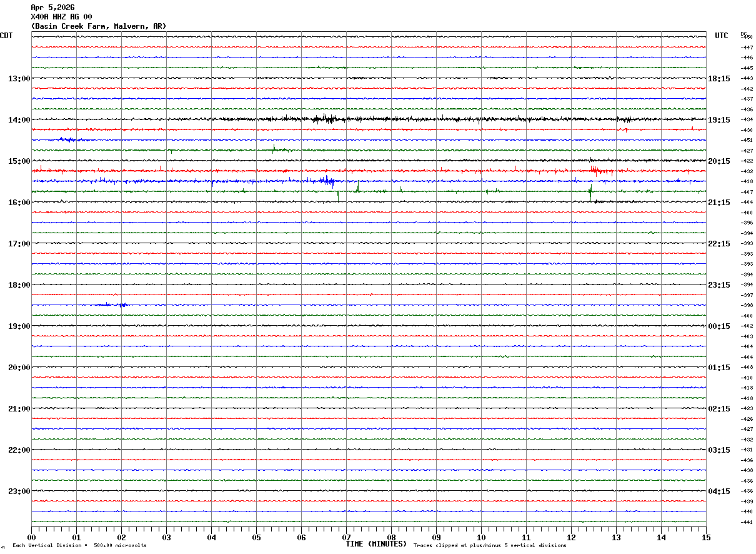
Task: Click the DC offset value -447
Action: 747,48
